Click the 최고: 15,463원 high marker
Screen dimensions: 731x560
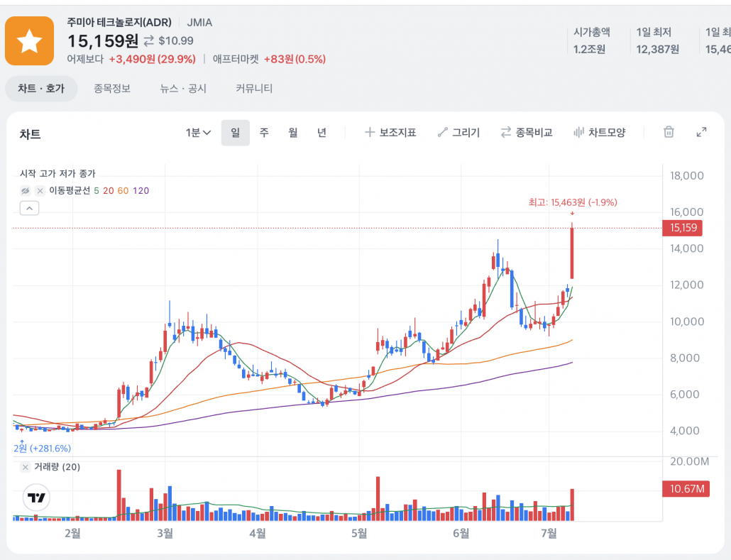pos(573,202)
